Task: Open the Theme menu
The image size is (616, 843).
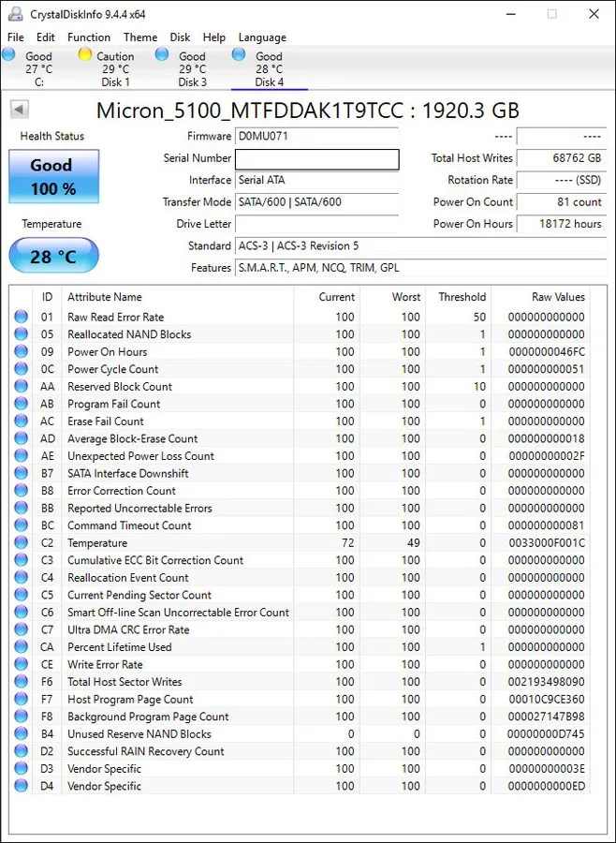Action: click(x=140, y=37)
